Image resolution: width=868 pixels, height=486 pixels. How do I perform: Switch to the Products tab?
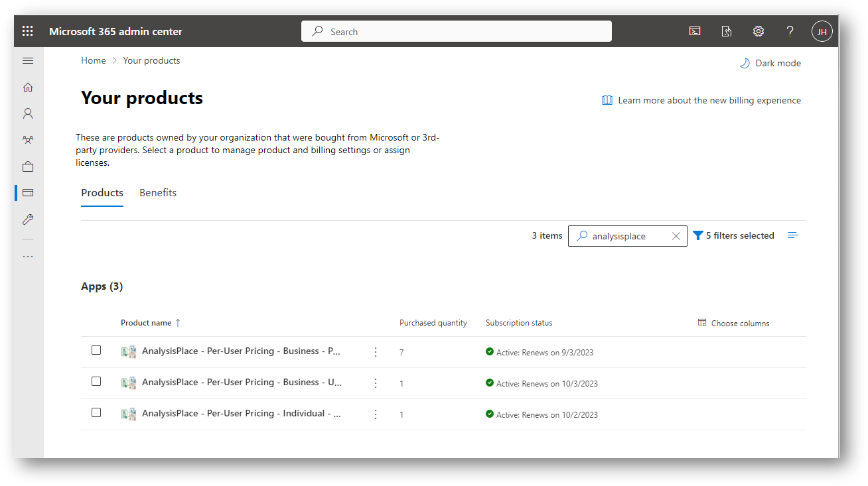[x=102, y=193]
